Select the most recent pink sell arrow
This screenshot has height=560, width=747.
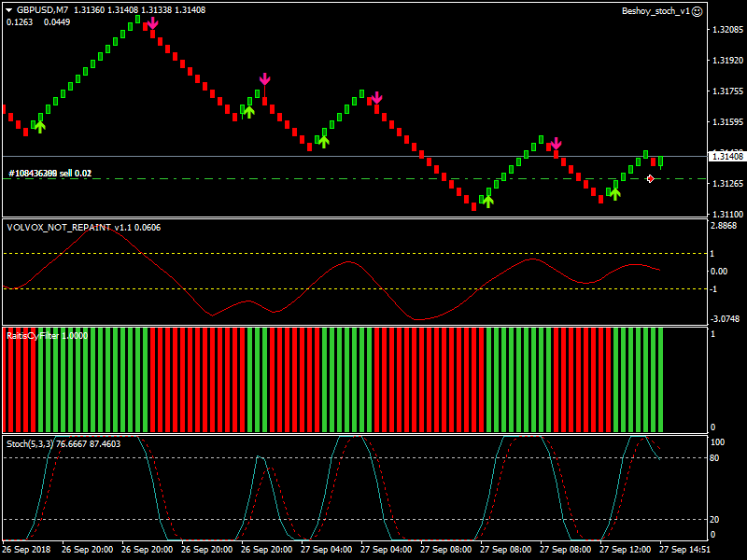pyautogui.click(x=556, y=144)
